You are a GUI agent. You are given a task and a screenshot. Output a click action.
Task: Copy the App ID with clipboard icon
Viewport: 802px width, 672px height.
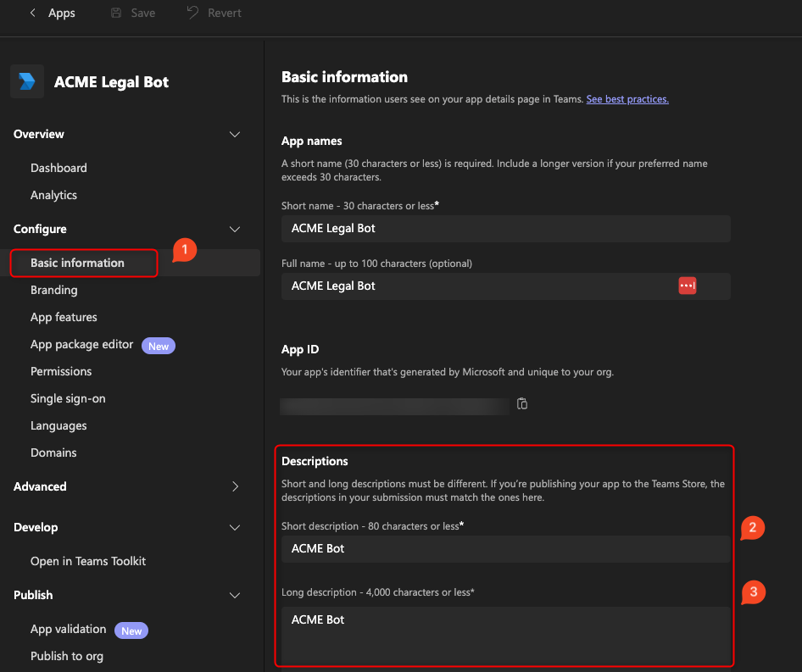coord(521,403)
